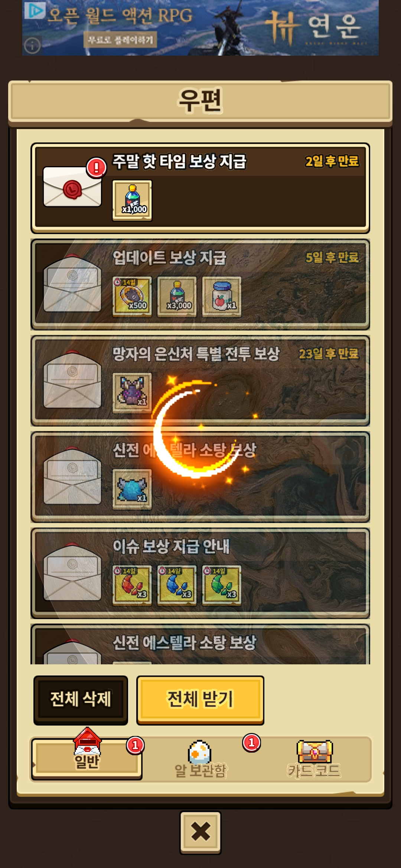Tap the open world RPG ad banner
The height and width of the screenshot is (868, 401).
coord(200,28)
